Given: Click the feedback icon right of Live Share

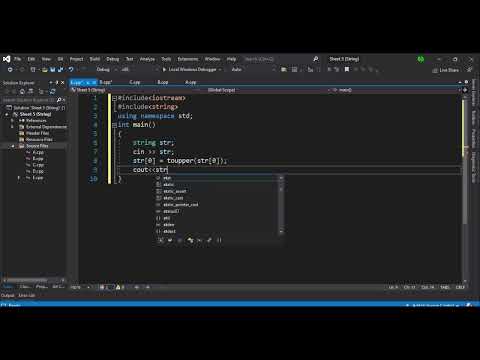Looking at the screenshot, I should (469, 70).
